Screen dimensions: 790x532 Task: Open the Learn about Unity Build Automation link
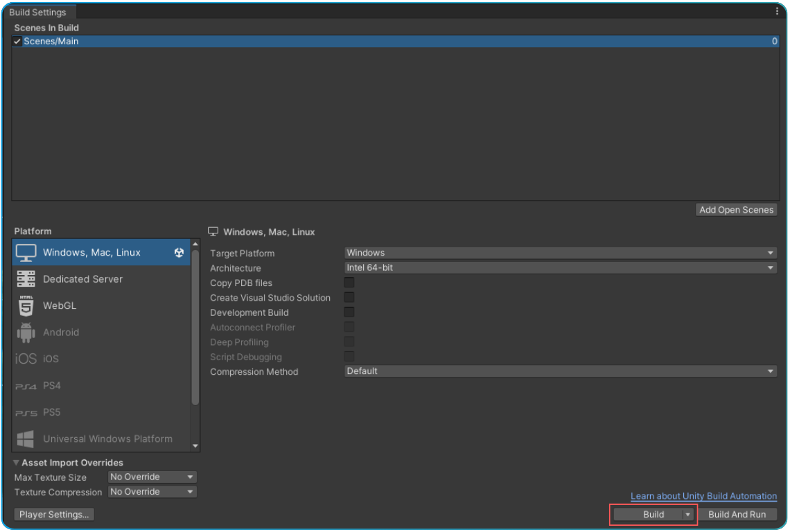[x=703, y=496]
